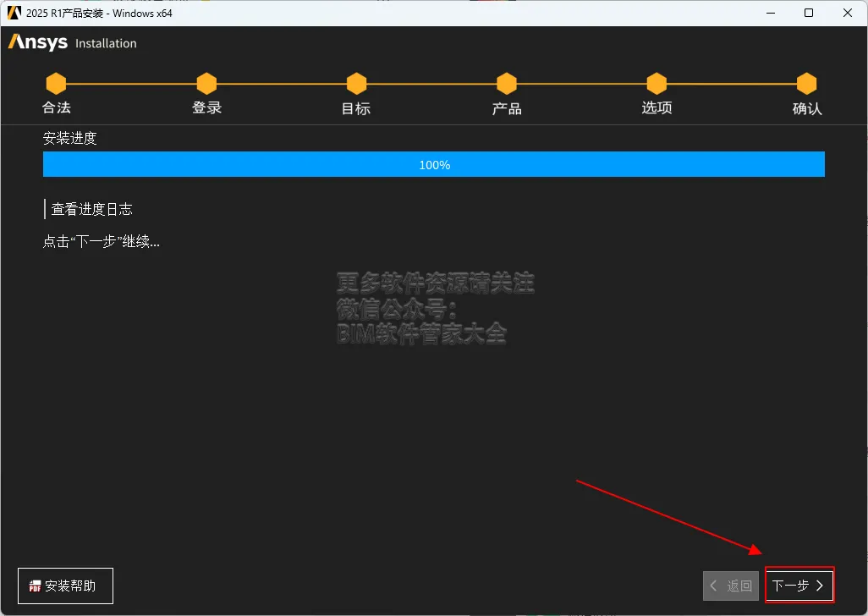Click the greyed 返回 (Back) button
Viewport: 868px width, 616px height.
[x=731, y=586]
